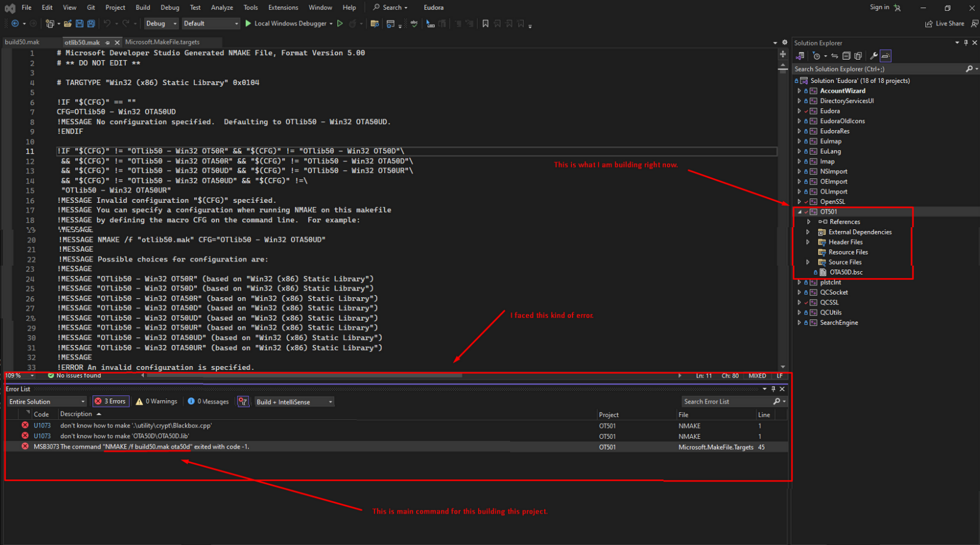
Task: Select the MSB3073 error row
Action: (x=396, y=447)
